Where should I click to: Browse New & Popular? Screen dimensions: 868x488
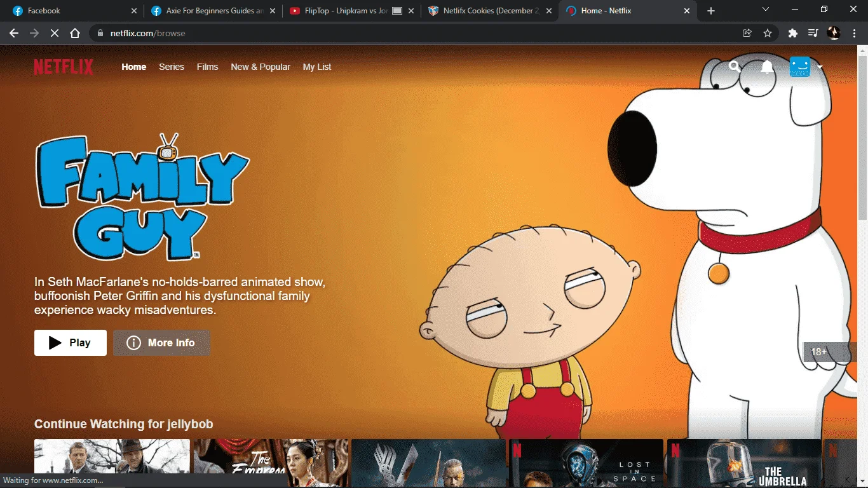coord(261,67)
